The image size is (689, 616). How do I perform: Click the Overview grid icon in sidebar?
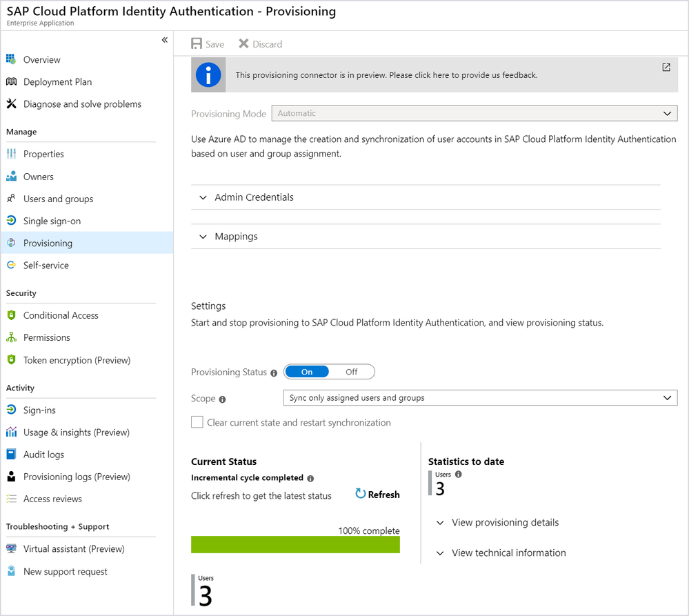pos(11,60)
